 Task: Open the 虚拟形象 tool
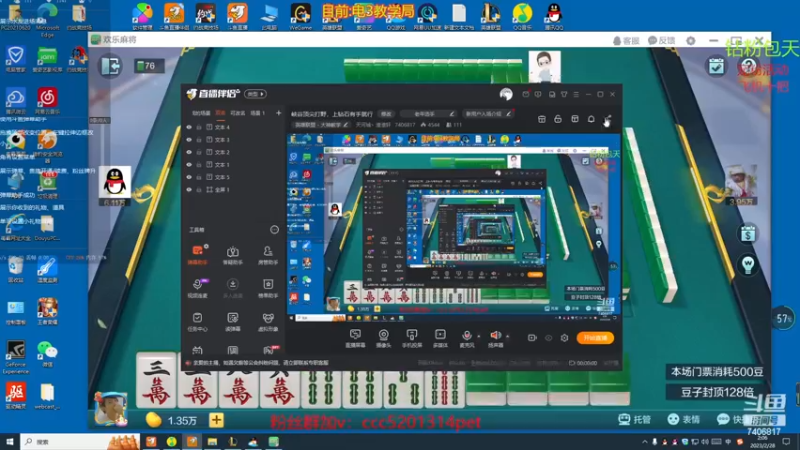click(268, 321)
